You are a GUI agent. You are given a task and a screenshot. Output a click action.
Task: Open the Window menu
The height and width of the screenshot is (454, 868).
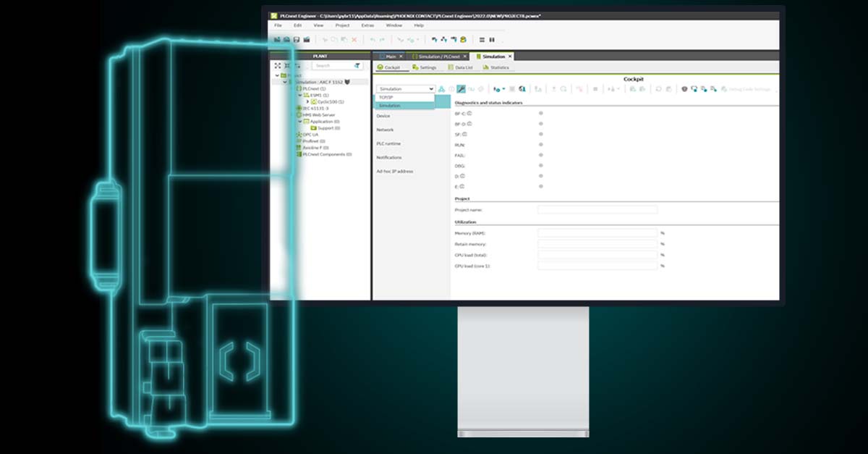click(396, 25)
